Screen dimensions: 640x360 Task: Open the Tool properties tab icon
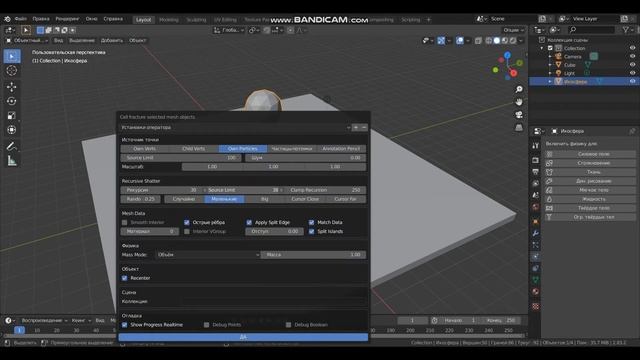click(536, 145)
